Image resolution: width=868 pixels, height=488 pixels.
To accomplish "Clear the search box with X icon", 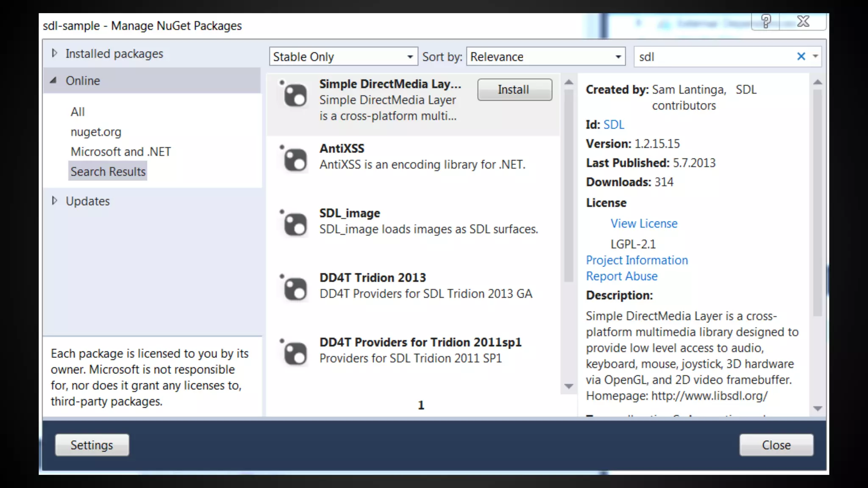I will 801,56.
